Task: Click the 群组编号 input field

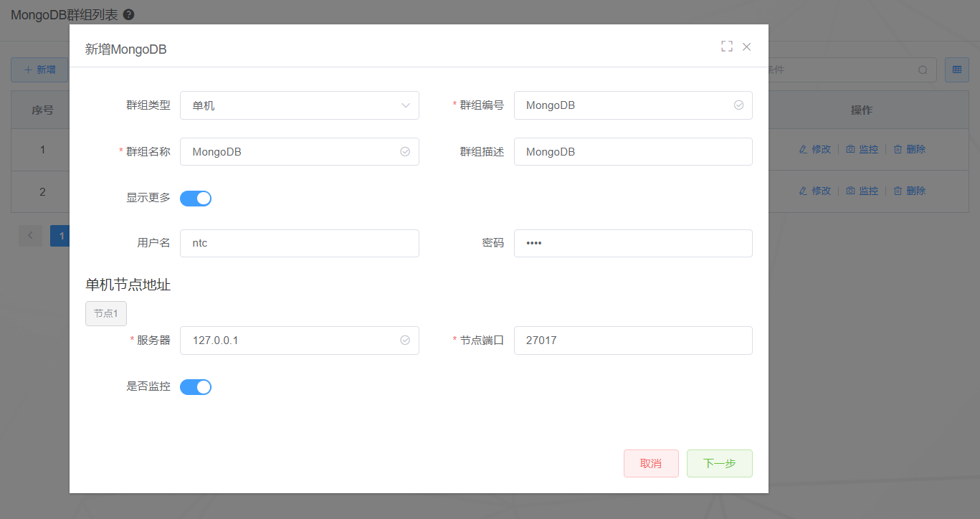Action: pyautogui.click(x=633, y=105)
